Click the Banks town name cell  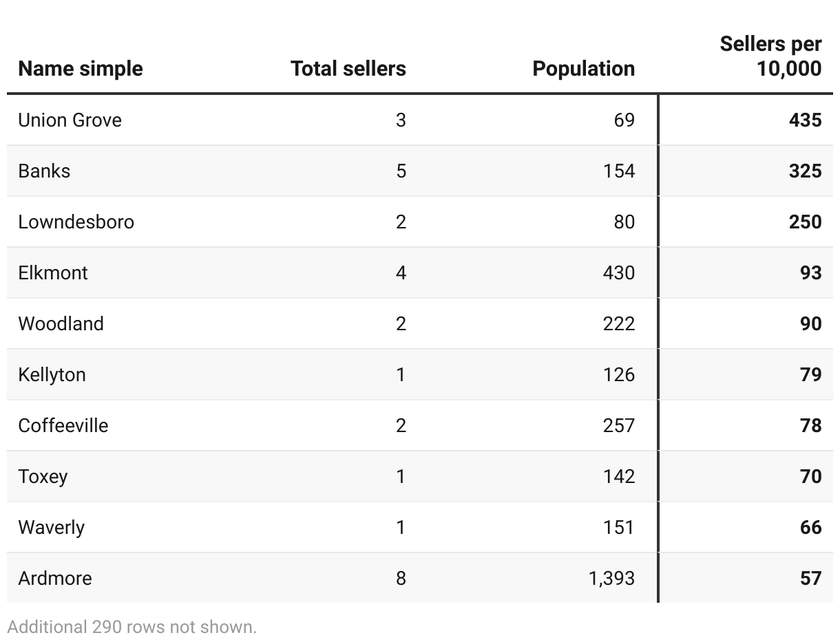pos(44,171)
